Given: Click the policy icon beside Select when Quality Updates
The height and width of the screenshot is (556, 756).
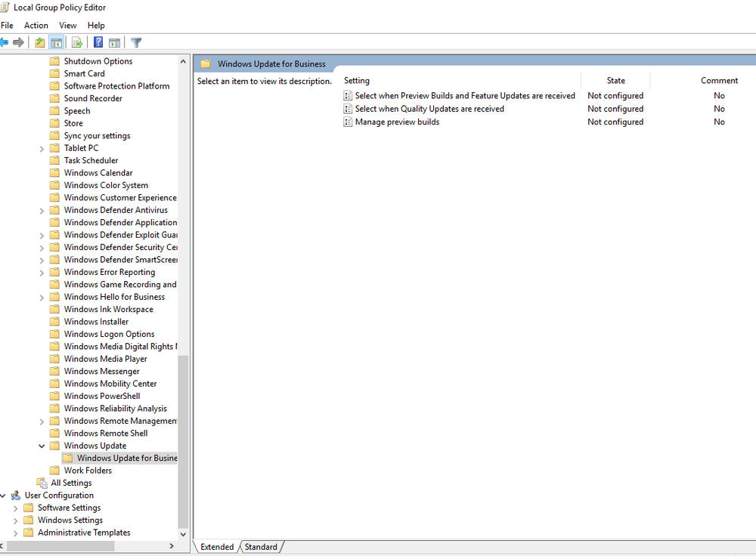Looking at the screenshot, I should (x=348, y=109).
